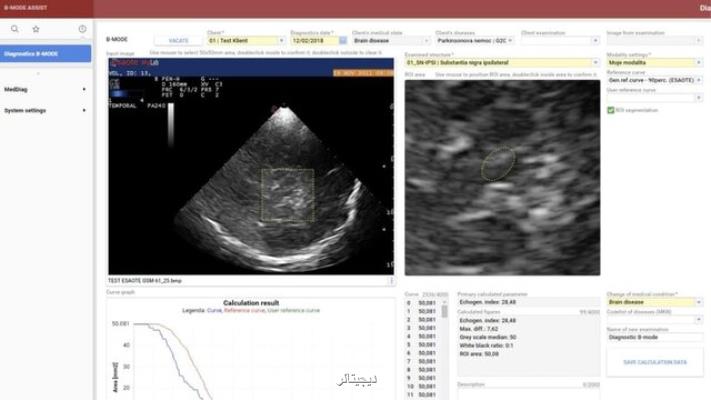
Task: Click the Name of new examination field
Action: point(655,337)
